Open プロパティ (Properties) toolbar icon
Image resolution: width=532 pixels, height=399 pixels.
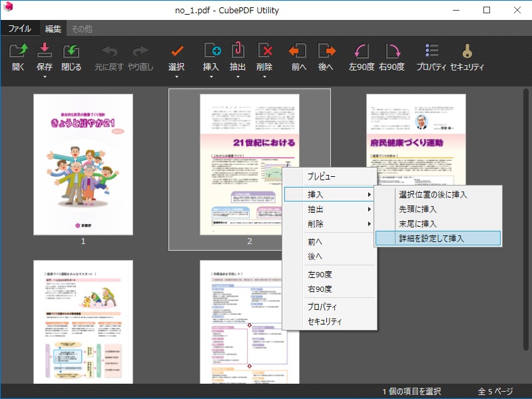point(431,51)
